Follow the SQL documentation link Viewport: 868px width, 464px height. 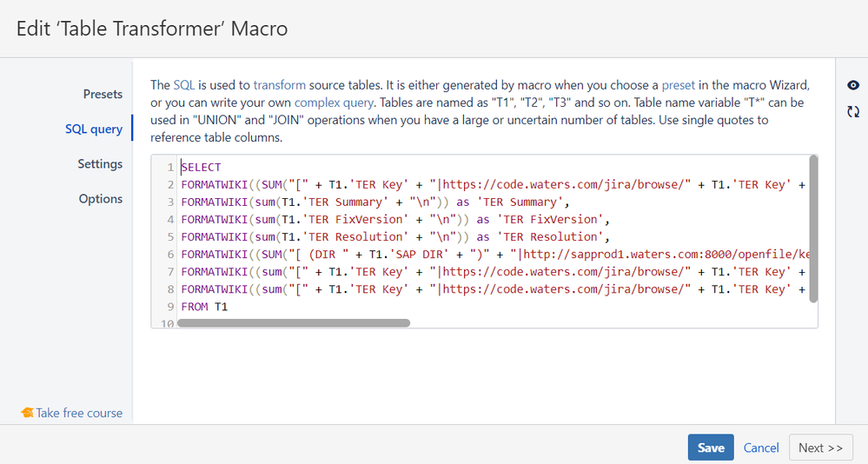pos(184,85)
